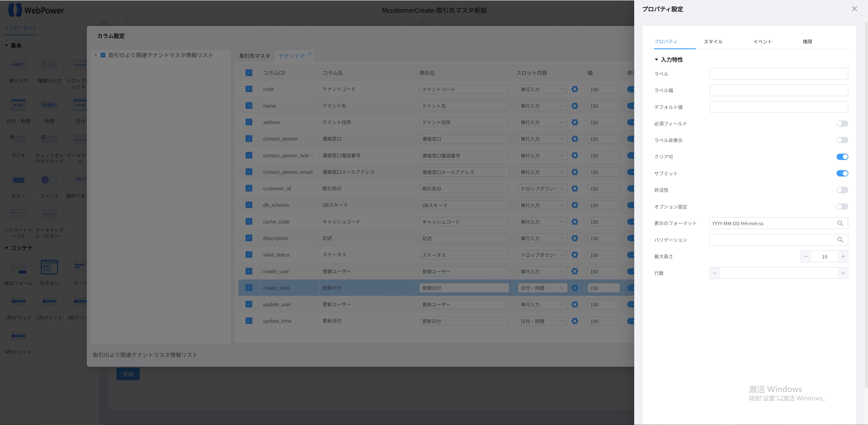Disable クリア可 switch
Screen dimensions: 868x425
pos(842,157)
